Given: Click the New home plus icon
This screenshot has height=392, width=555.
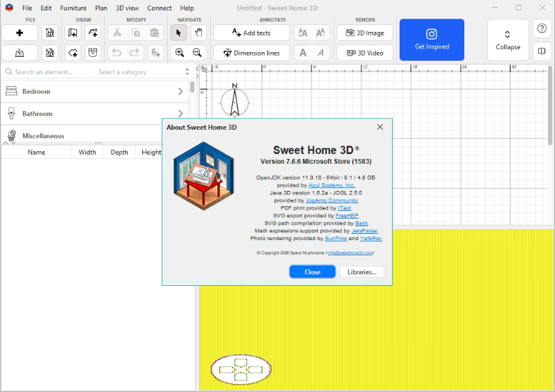Looking at the screenshot, I should pyautogui.click(x=20, y=33).
